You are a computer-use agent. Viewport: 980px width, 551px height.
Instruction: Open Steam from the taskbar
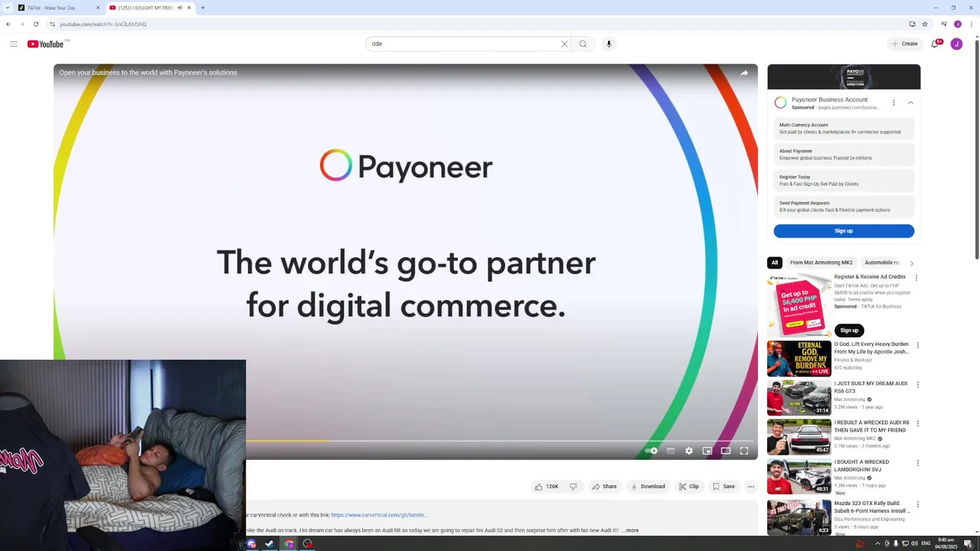pos(269,544)
